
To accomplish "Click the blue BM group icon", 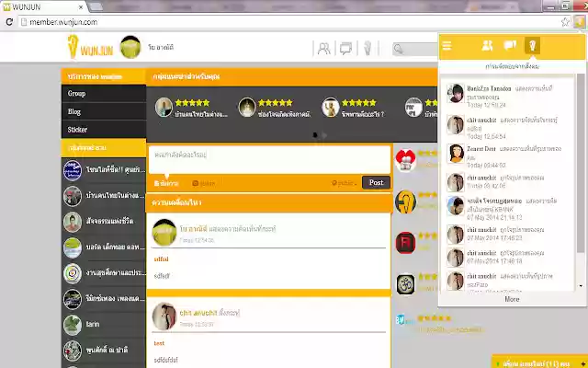I will 405,320.
